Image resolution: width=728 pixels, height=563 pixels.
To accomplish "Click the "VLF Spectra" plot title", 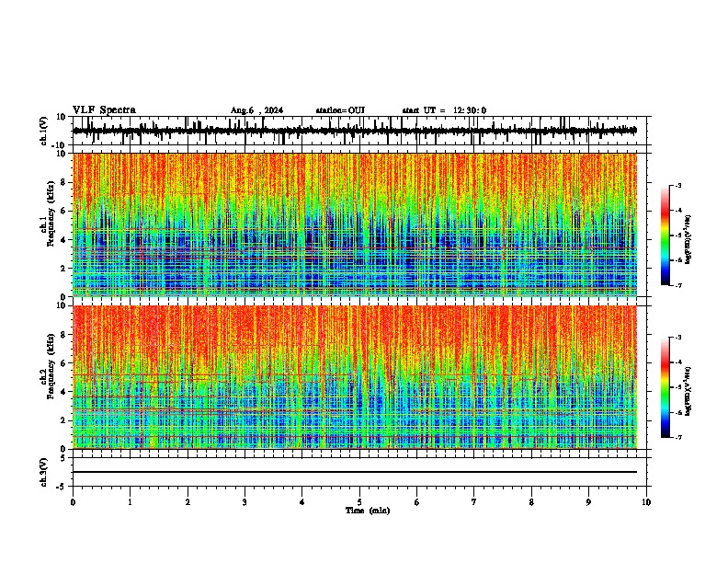I will point(104,110).
